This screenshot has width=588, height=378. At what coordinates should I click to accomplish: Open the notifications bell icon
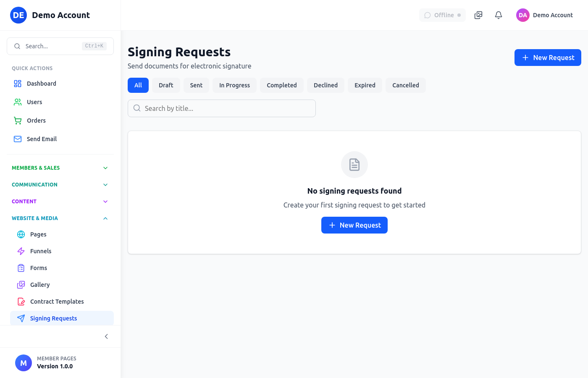coord(499,15)
